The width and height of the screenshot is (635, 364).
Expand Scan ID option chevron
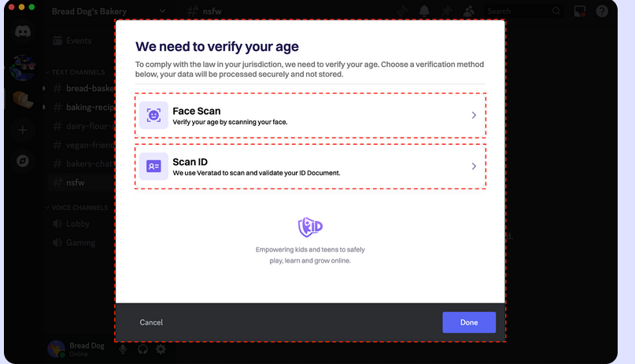474,167
